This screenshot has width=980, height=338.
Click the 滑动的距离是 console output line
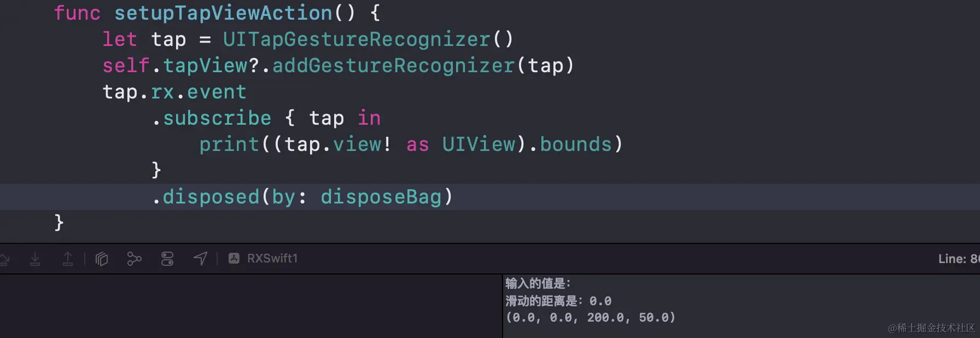tap(558, 301)
